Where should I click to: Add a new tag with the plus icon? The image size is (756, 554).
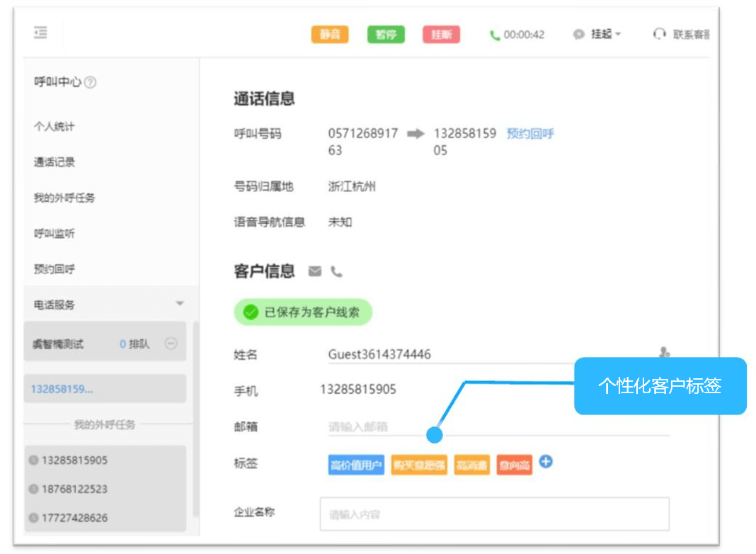(546, 462)
